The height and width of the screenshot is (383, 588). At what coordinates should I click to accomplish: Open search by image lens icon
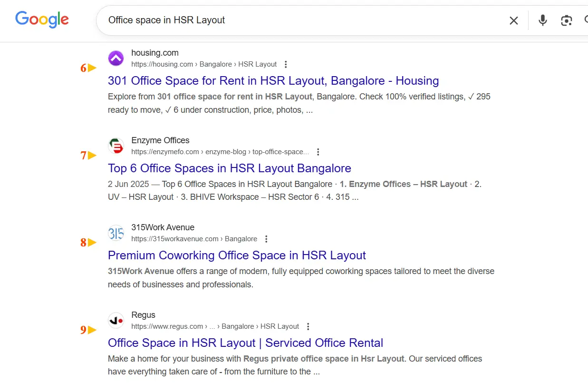566,20
